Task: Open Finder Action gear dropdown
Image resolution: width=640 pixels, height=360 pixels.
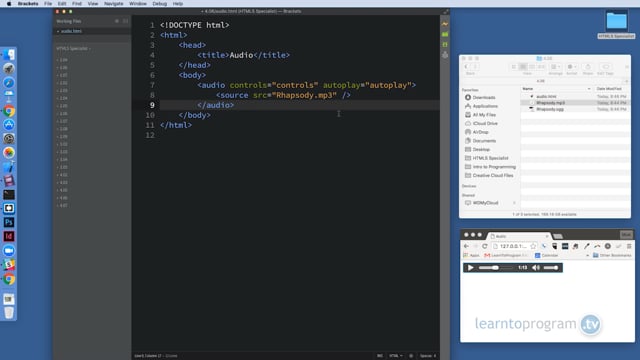Action: pos(572,67)
